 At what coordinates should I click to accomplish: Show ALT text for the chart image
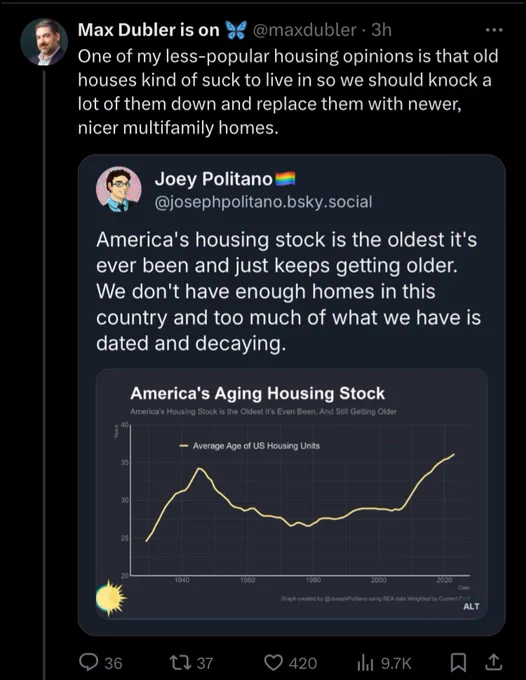pos(471,606)
